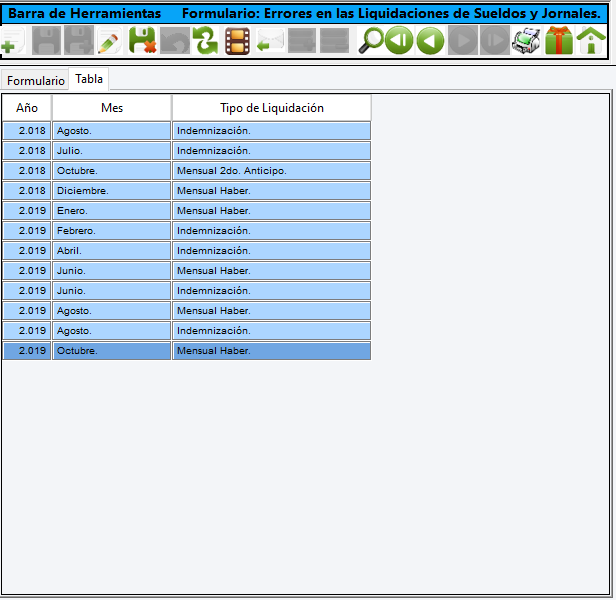Click the Tipo de Liquidación column header

point(272,108)
